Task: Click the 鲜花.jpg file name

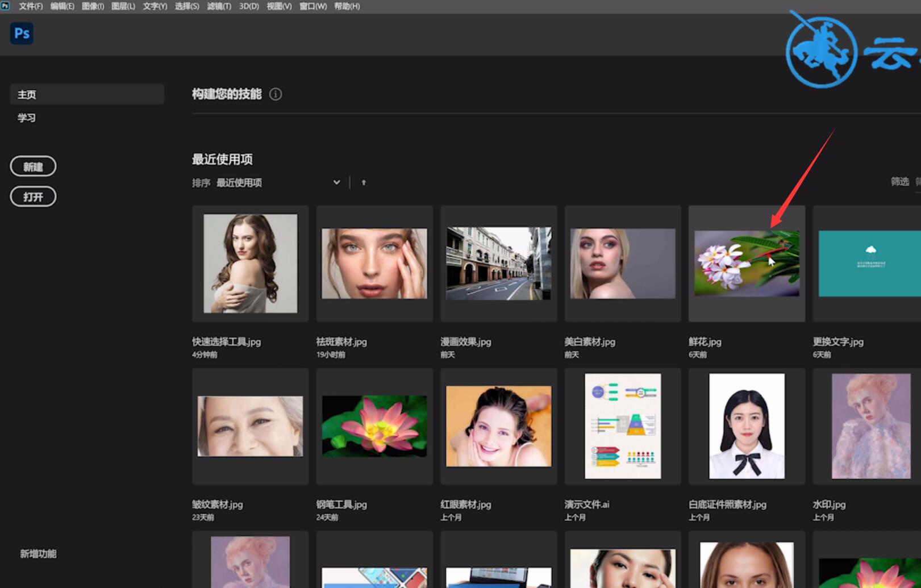Action: 705,341
